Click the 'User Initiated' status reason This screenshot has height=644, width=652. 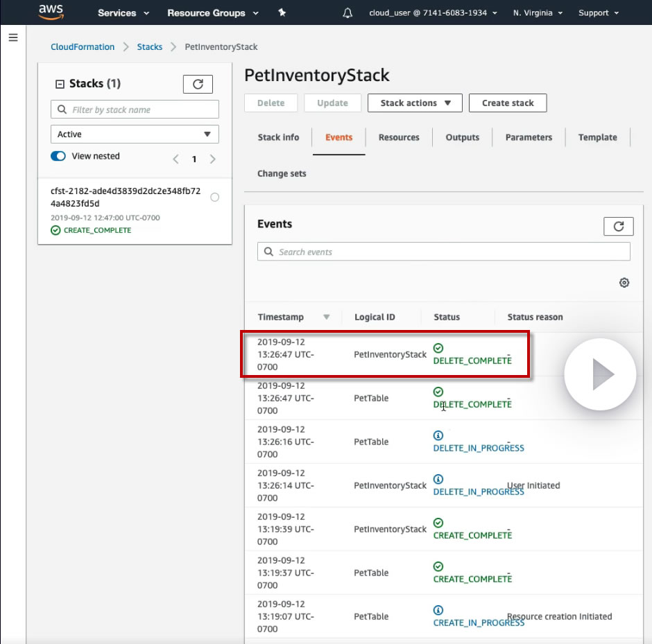pyautogui.click(x=533, y=485)
